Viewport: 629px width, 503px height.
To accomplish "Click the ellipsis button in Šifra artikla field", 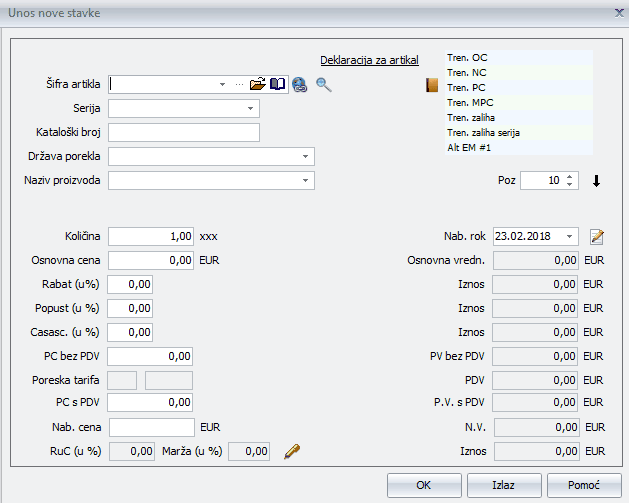I will pyautogui.click(x=239, y=85).
